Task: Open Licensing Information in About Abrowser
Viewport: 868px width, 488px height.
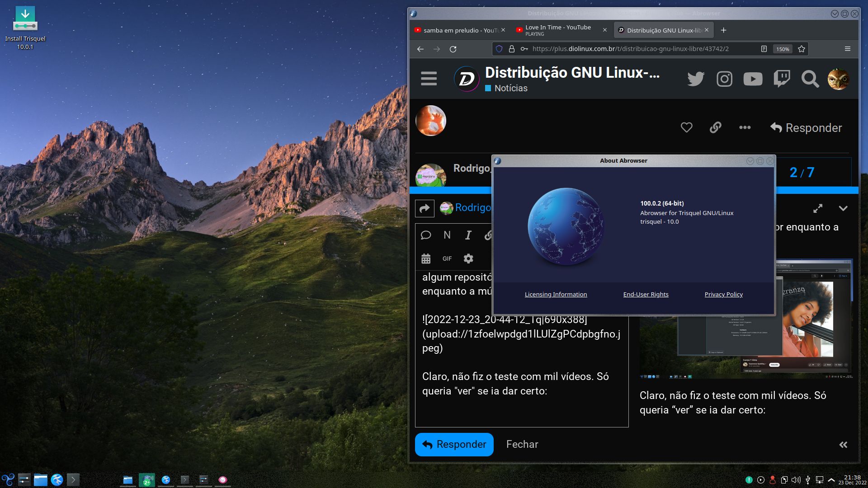Action: click(x=556, y=294)
